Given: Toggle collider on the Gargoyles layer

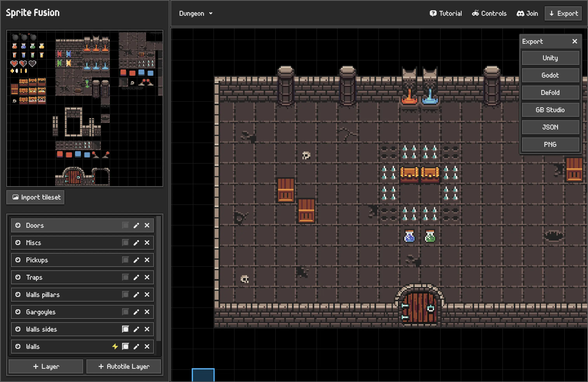Looking at the screenshot, I should point(125,312).
